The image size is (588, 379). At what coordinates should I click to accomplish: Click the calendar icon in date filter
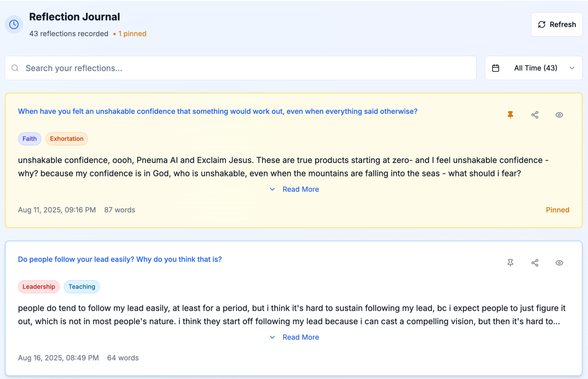(x=495, y=68)
